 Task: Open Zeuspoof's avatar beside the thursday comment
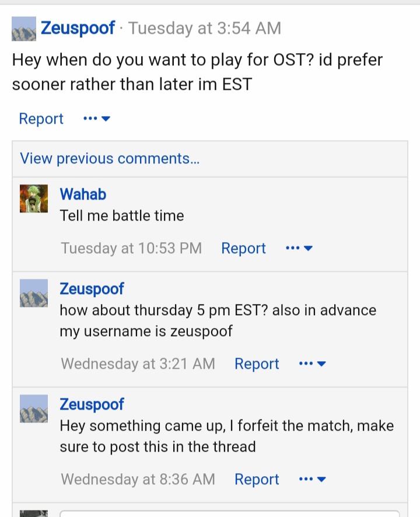34,293
